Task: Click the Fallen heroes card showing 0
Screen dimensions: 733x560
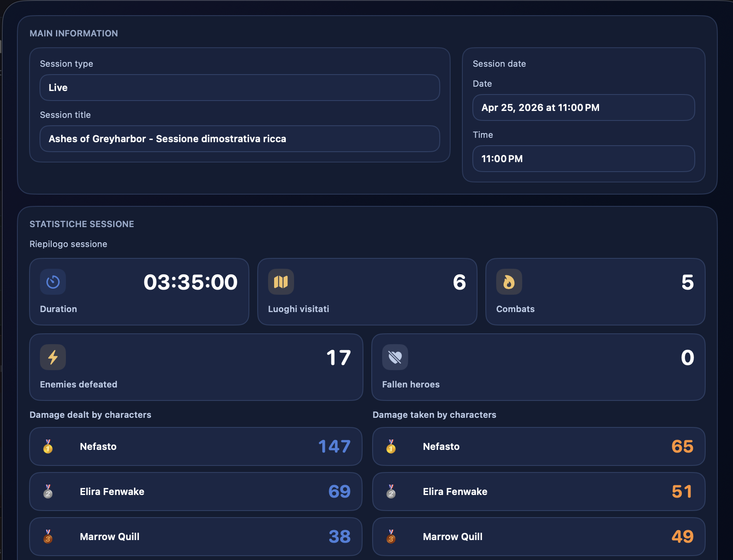Action: pyautogui.click(x=538, y=367)
